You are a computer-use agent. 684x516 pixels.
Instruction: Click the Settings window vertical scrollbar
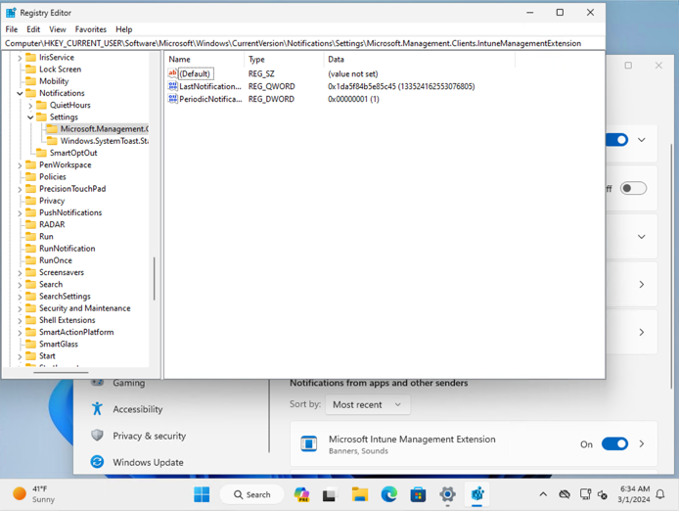671,266
